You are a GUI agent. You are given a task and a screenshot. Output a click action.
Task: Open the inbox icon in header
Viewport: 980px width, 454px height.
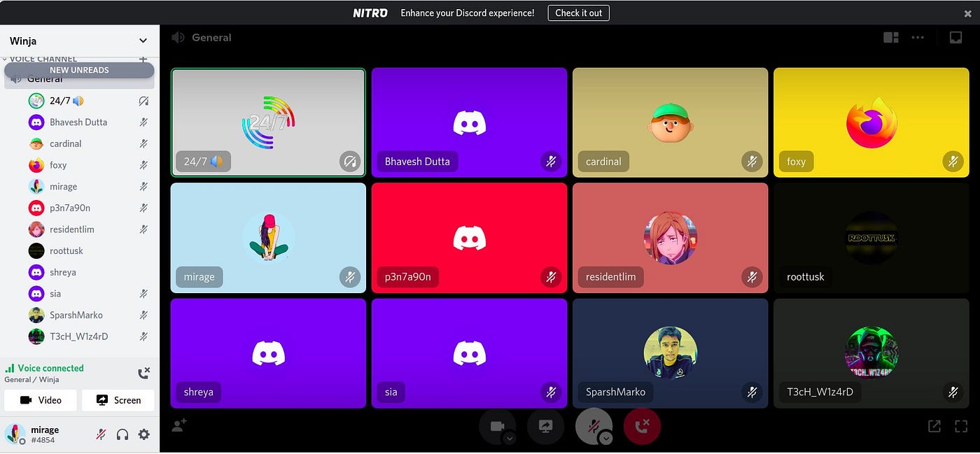point(955,38)
